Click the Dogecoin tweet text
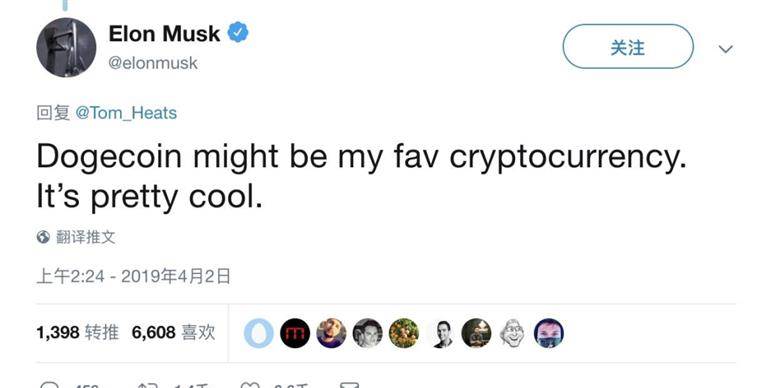This screenshot has width=780, height=388. pyautogui.click(x=361, y=176)
